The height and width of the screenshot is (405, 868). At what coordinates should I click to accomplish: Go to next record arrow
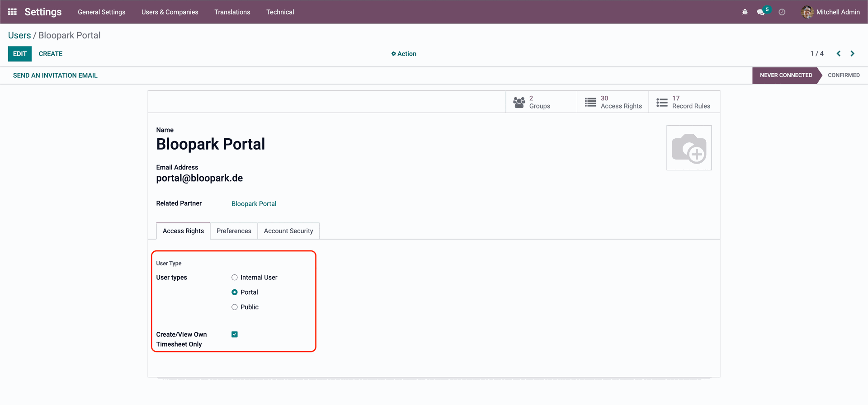click(852, 53)
